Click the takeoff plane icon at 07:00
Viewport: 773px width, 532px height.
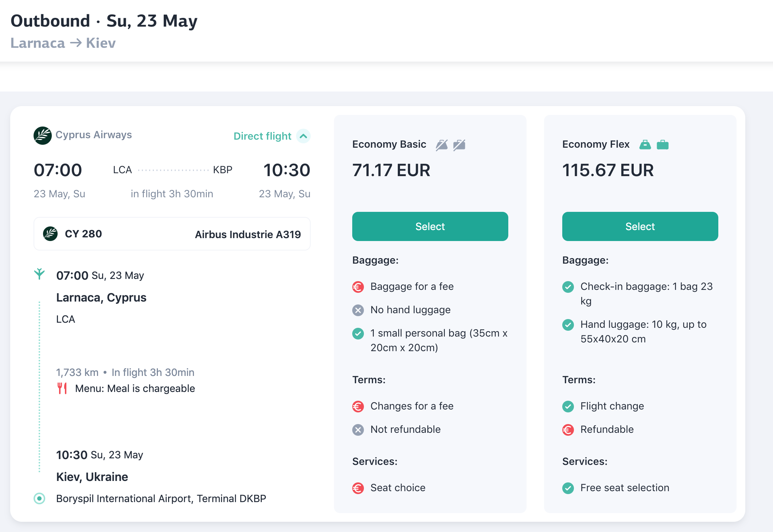[39, 273]
